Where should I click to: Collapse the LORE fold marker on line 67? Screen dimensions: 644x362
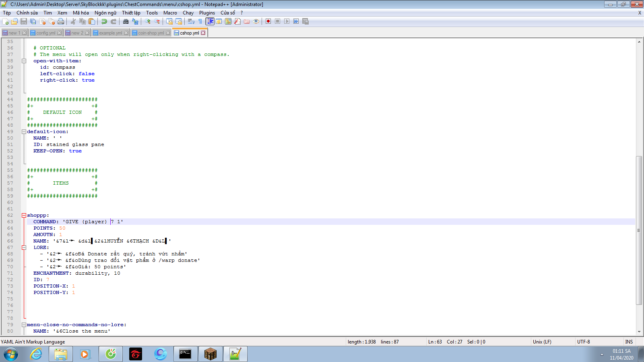(24, 247)
